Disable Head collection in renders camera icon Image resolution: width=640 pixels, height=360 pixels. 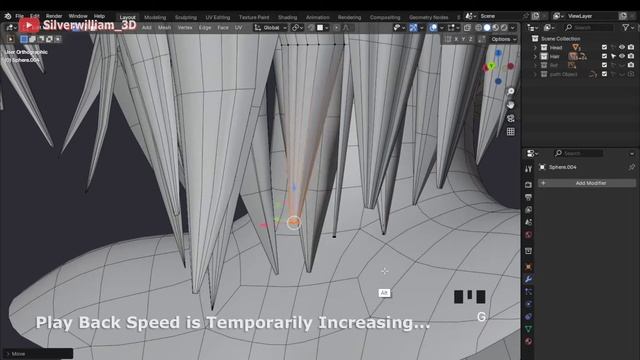click(631, 48)
